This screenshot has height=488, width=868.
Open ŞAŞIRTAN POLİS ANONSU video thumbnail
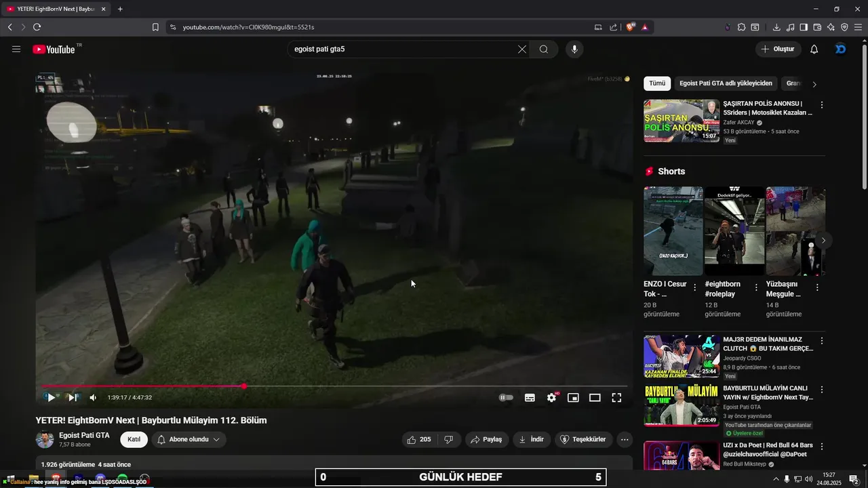682,121
